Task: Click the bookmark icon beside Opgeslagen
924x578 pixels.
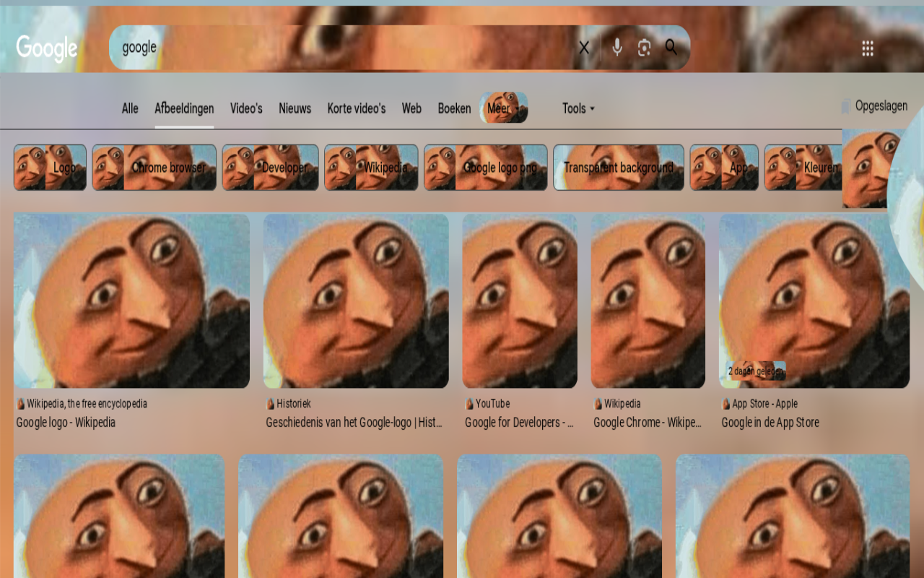Action: (846, 107)
